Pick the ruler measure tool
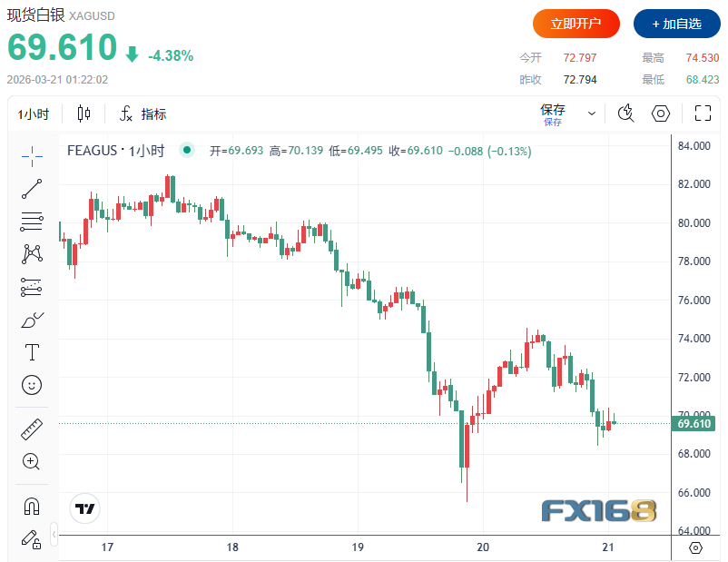This screenshot has height=562, width=728. click(32, 429)
